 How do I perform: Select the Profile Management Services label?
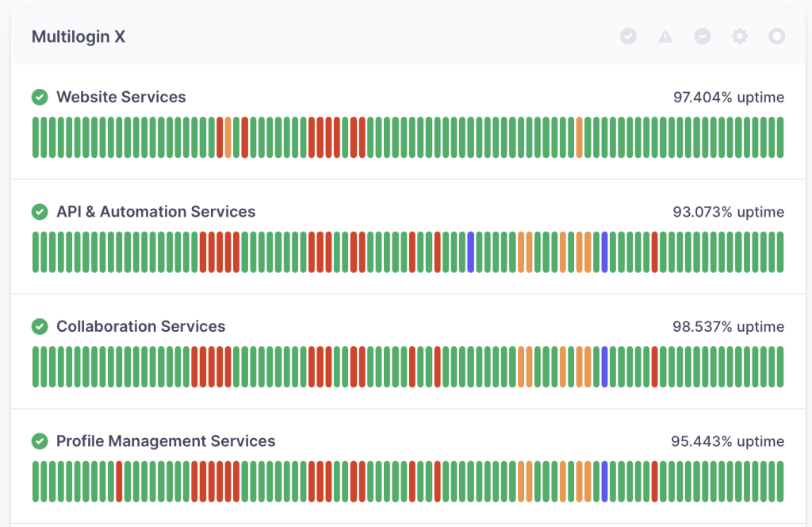coord(166,441)
